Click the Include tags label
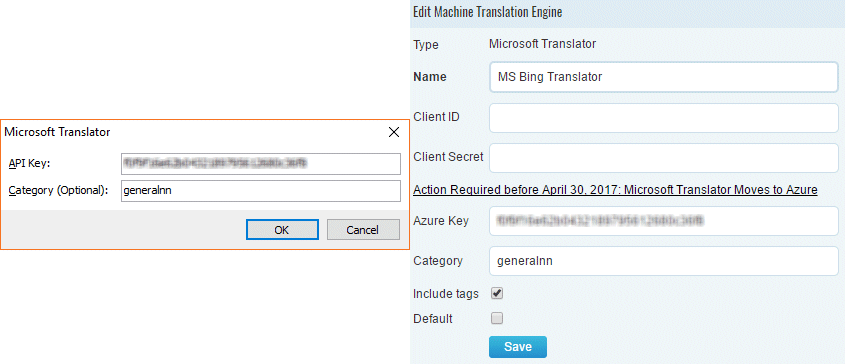The width and height of the screenshot is (846, 364). pos(446,294)
